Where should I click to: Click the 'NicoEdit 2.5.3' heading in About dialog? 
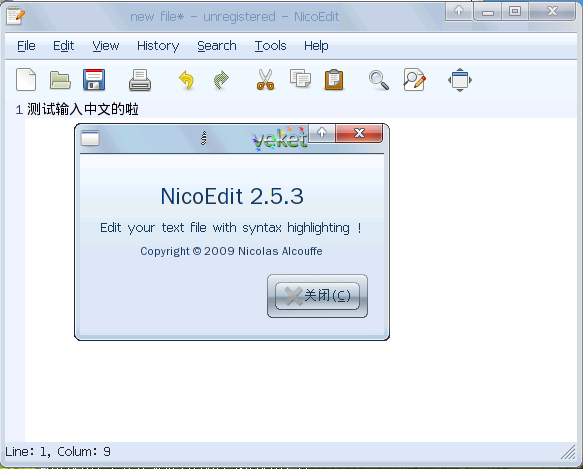232,196
